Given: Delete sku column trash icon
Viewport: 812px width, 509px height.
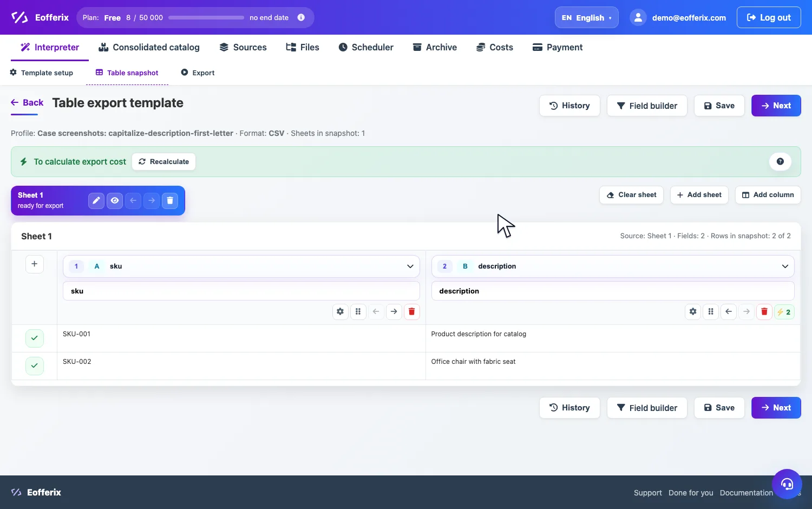Looking at the screenshot, I should tap(411, 311).
